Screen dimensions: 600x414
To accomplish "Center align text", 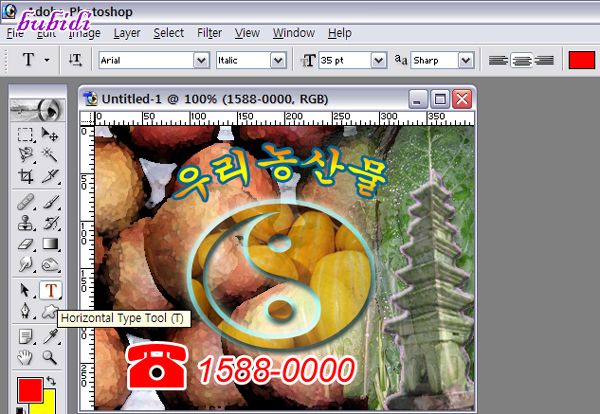I will point(521,60).
